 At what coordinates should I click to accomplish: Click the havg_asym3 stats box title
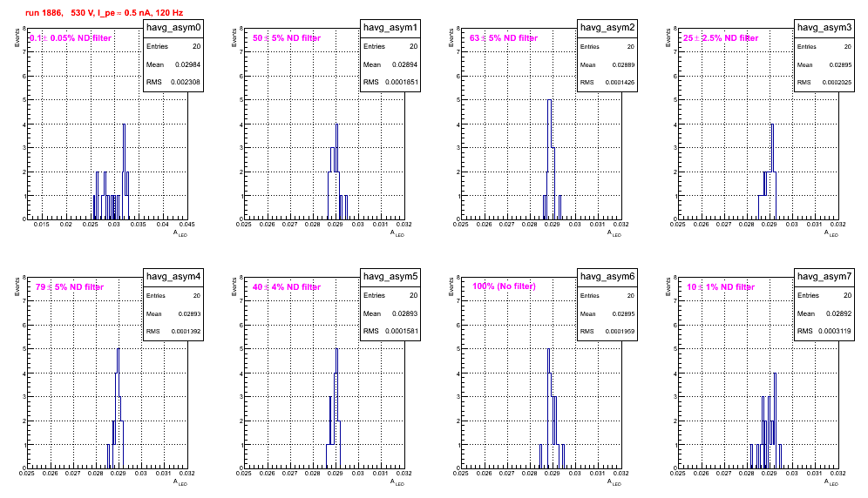tap(824, 27)
